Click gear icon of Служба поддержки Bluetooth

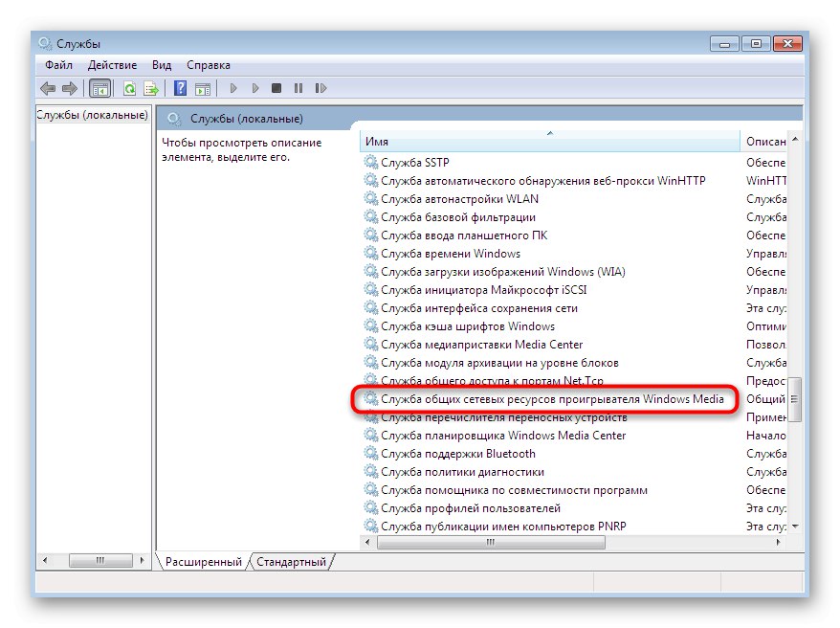(370, 454)
